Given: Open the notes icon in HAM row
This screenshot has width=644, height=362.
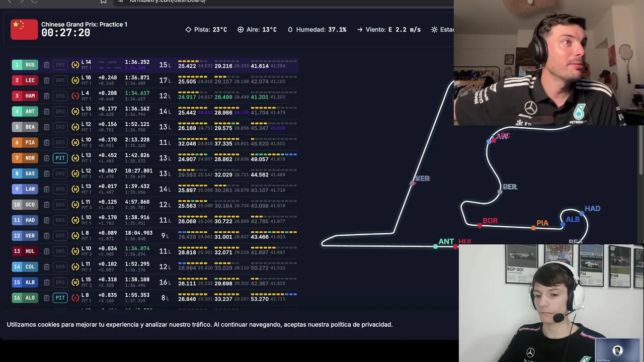Looking at the screenshot, I should [x=46, y=96].
